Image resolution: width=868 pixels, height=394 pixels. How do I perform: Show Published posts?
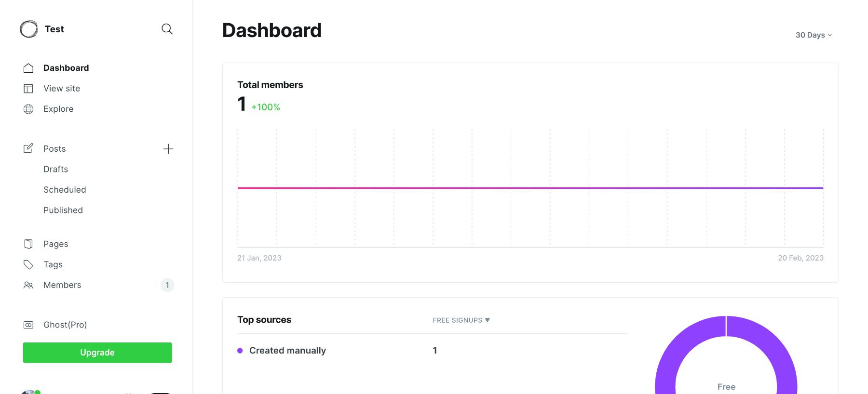(x=63, y=210)
